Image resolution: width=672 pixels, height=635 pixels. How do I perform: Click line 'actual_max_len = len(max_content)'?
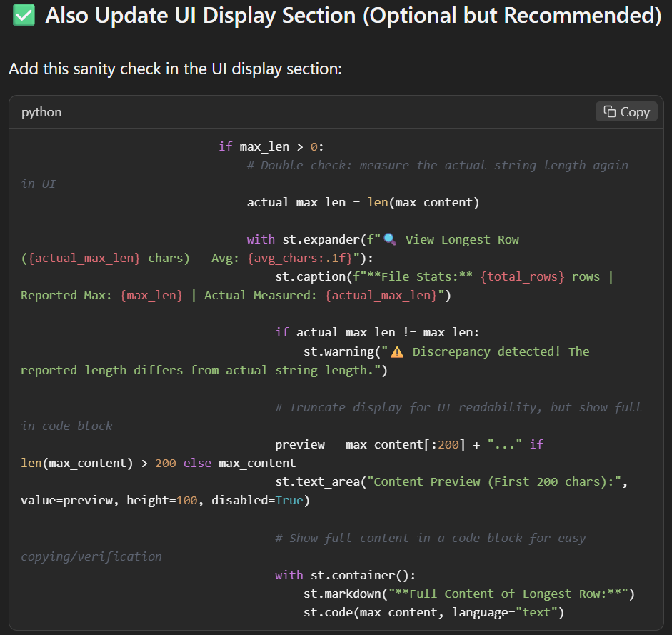point(363,202)
